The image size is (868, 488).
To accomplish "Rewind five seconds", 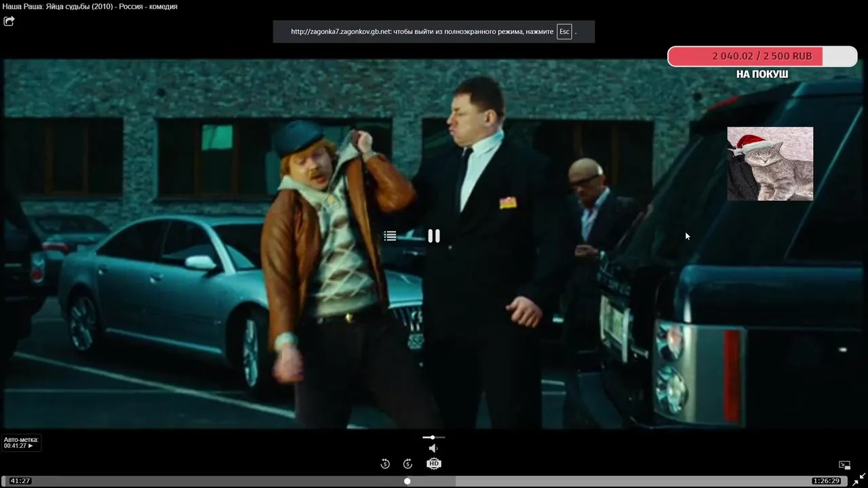I will [x=385, y=464].
